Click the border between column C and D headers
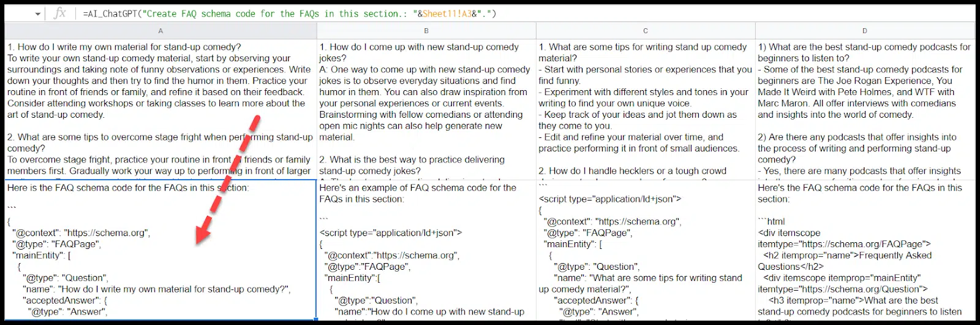Viewport: 980px width, 325px height. 755,31
